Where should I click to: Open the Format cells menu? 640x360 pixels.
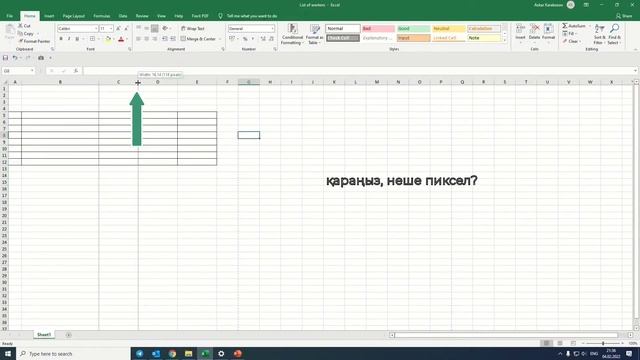point(548,33)
